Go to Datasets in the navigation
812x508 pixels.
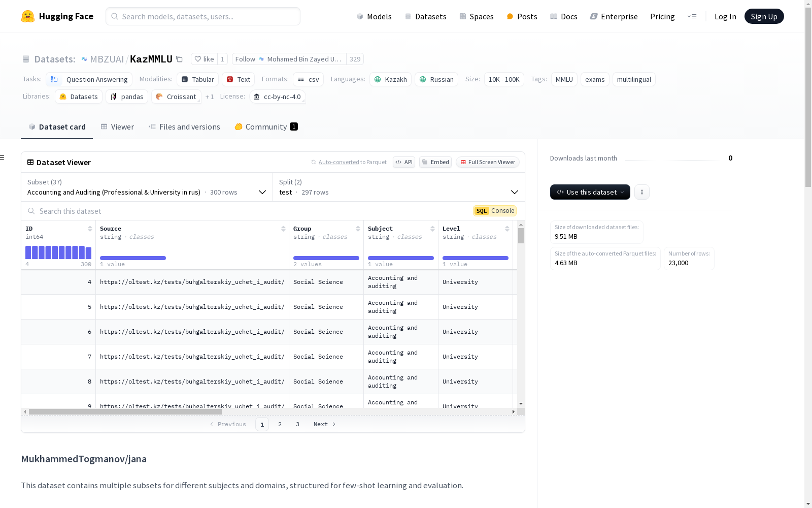click(x=425, y=16)
